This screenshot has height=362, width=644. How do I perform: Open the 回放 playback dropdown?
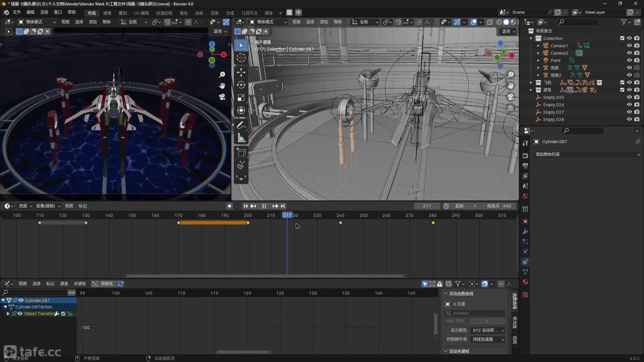25,206
